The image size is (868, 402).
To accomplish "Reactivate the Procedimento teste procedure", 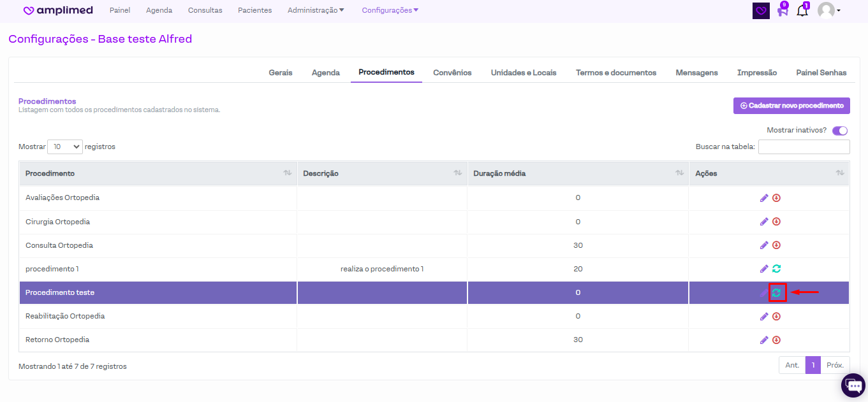I will pyautogui.click(x=777, y=292).
